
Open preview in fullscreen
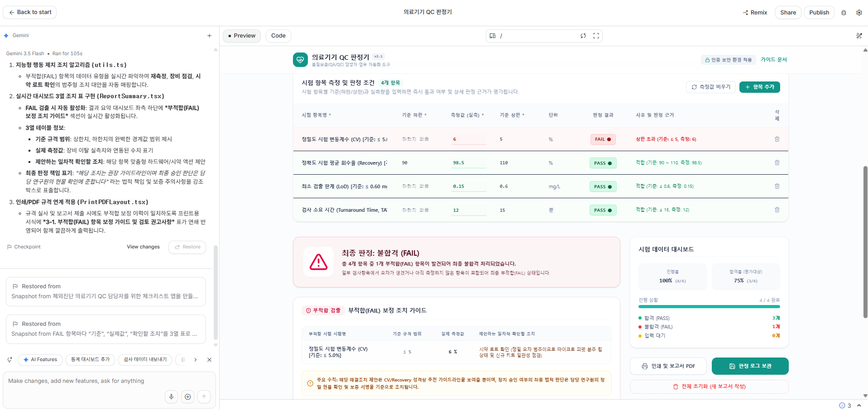tap(596, 36)
